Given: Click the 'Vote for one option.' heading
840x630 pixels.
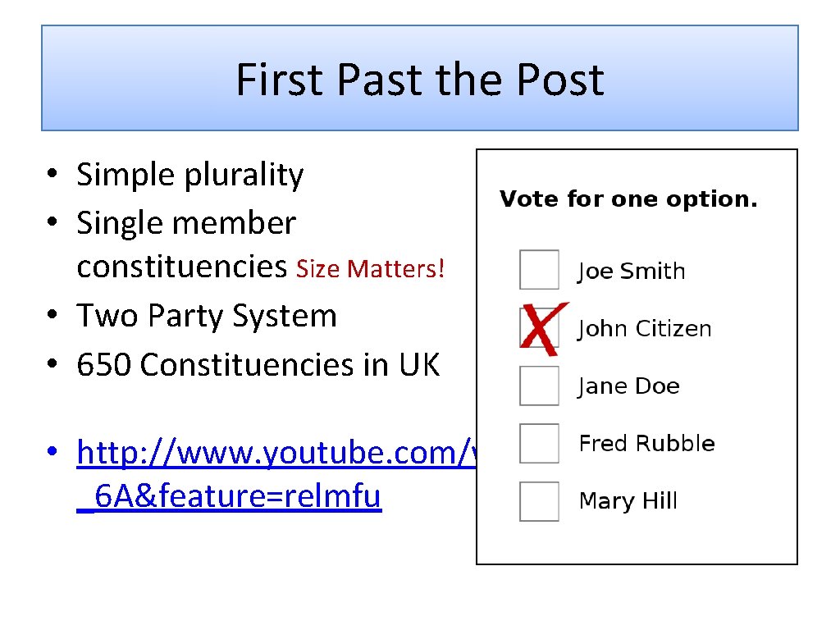Looking at the screenshot, I should [628, 199].
